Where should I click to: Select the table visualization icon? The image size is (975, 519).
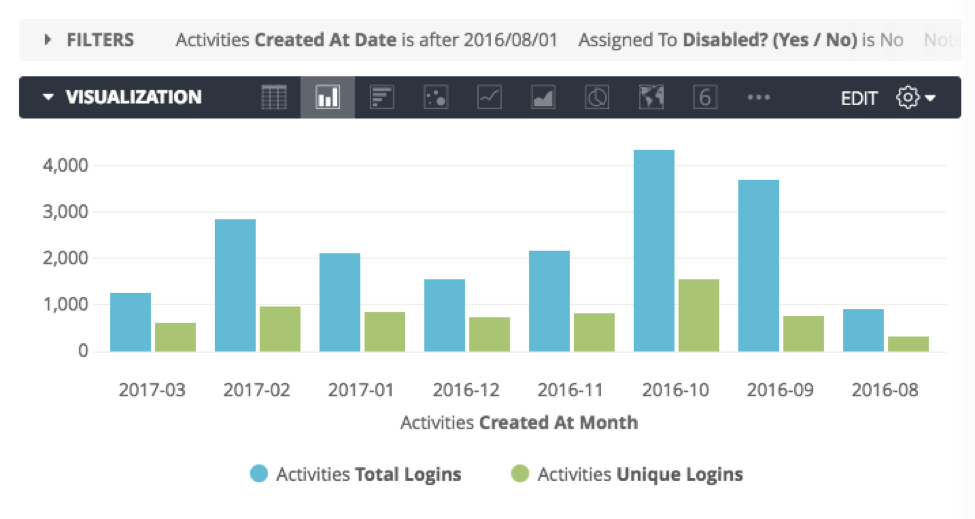pos(274,98)
